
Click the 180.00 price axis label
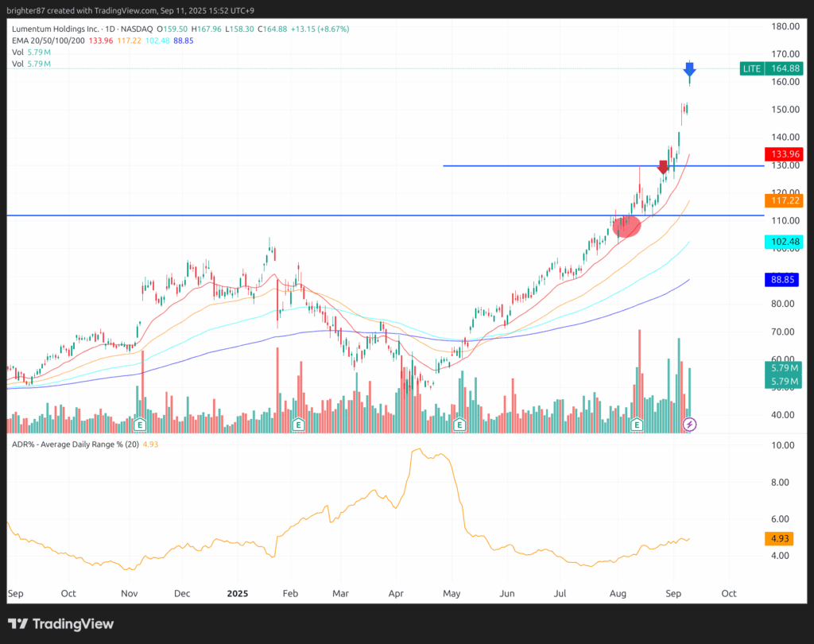tap(785, 26)
